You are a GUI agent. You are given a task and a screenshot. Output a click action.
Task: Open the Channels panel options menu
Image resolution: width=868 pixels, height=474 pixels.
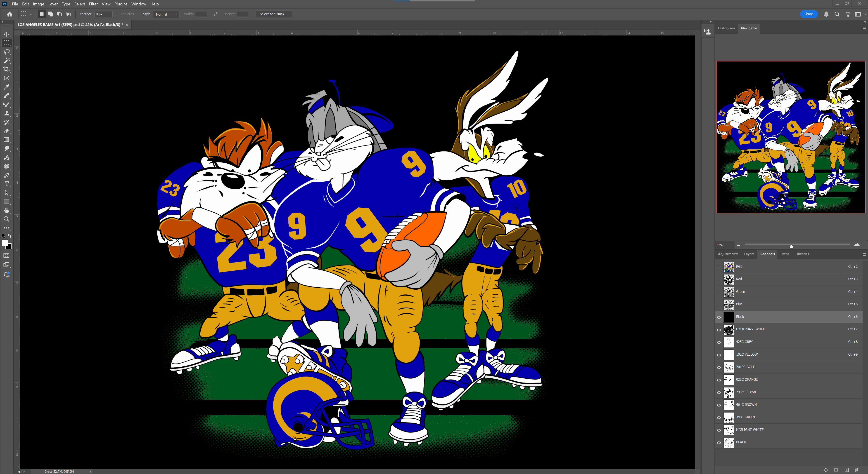(864, 254)
